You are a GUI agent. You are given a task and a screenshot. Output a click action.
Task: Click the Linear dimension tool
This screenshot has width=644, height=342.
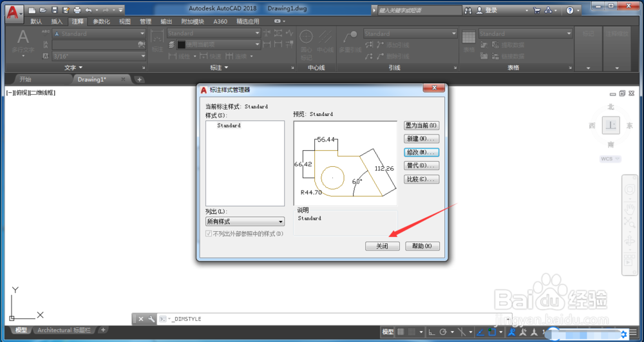179,56
